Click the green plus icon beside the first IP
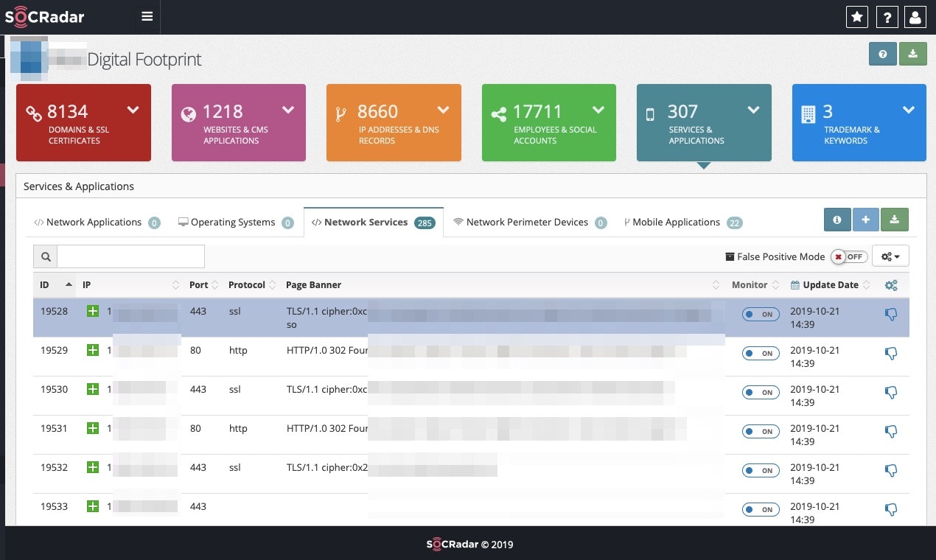 coord(93,311)
